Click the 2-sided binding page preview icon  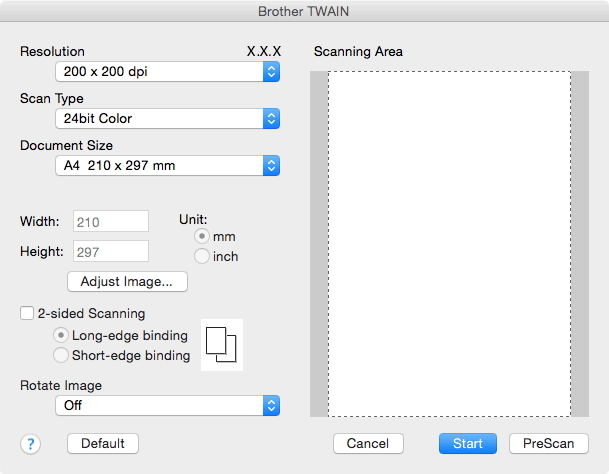coord(222,345)
